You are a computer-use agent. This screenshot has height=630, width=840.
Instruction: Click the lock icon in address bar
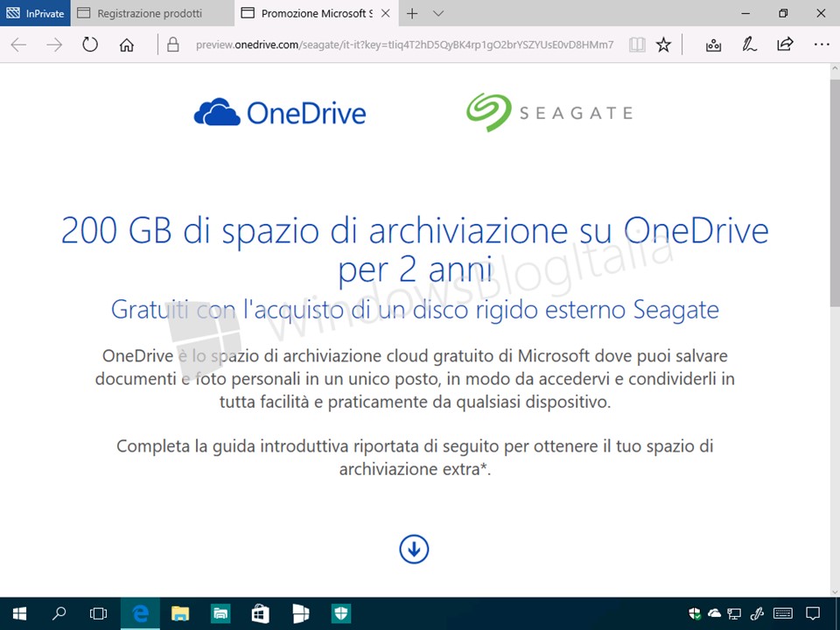click(x=172, y=45)
